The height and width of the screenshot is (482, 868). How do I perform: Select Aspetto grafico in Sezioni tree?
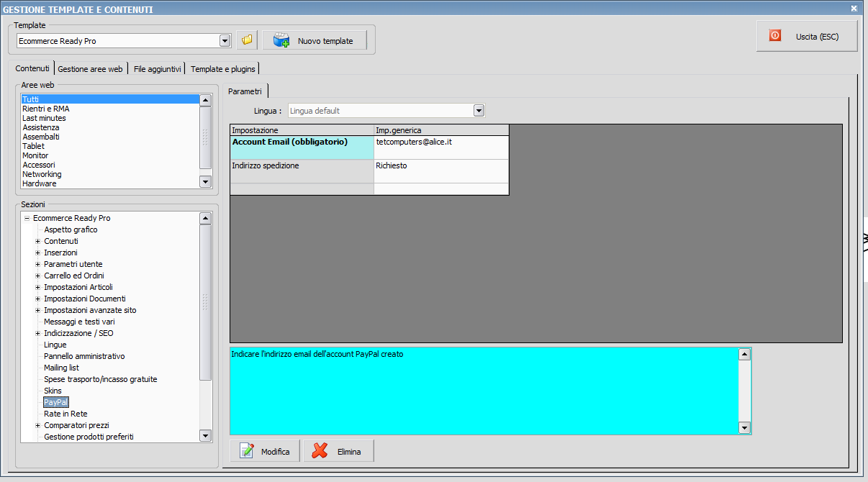coord(71,229)
